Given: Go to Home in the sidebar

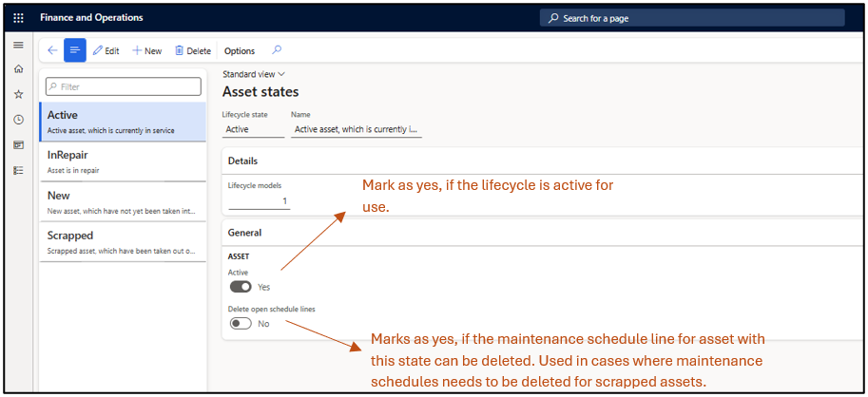Looking at the screenshot, I should 18,69.
